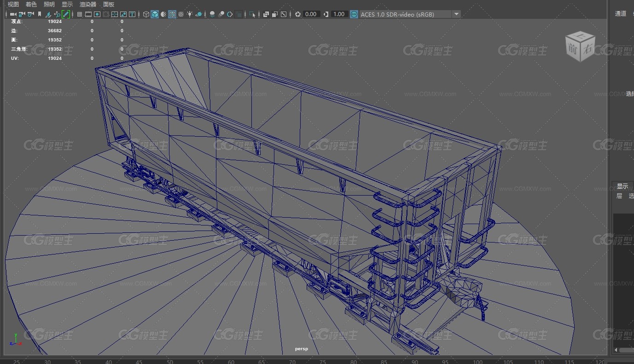
Task: Toggle the lock camera icon
Action: [22, 14]
